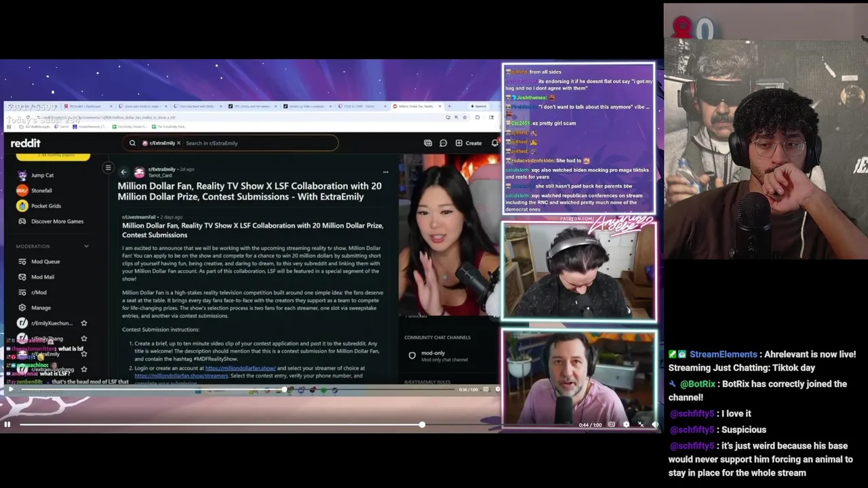Open new browser tab plus button
868x488 pixels.
[x=449, y=106]
